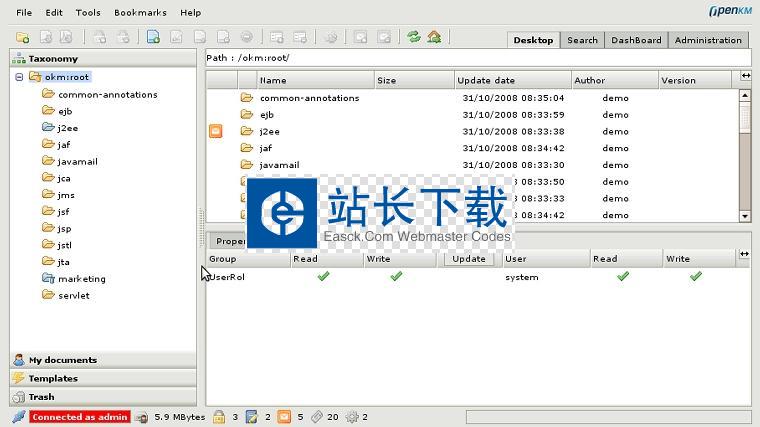Image resolution: width=760 pixels, height=427 pixels.
Task: Expand the Templates panel
Action: click(52, 378)
